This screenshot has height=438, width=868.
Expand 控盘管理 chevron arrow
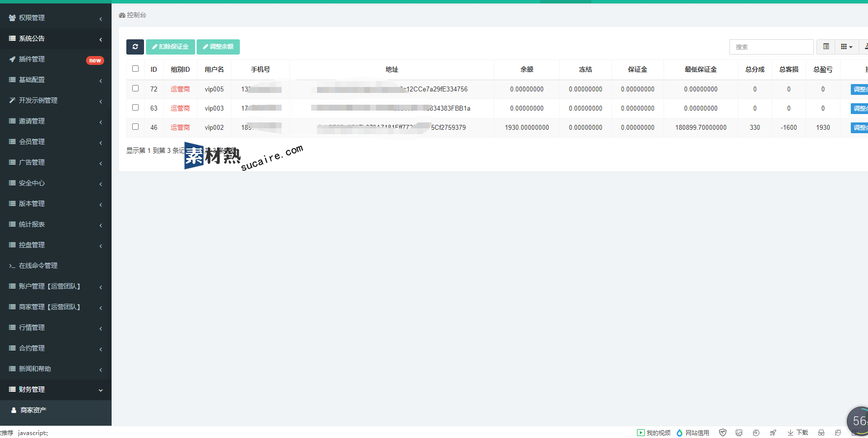101,246
